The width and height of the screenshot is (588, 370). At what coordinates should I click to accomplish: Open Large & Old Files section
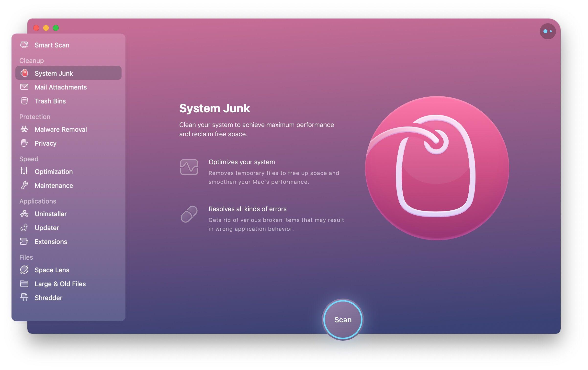[60, 283]
